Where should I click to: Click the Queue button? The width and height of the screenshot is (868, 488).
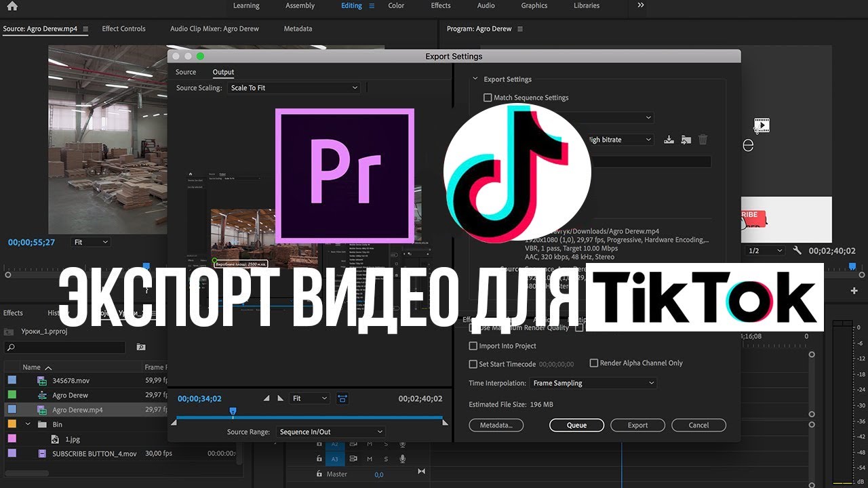pyautogui.click(x=576, y=425)
